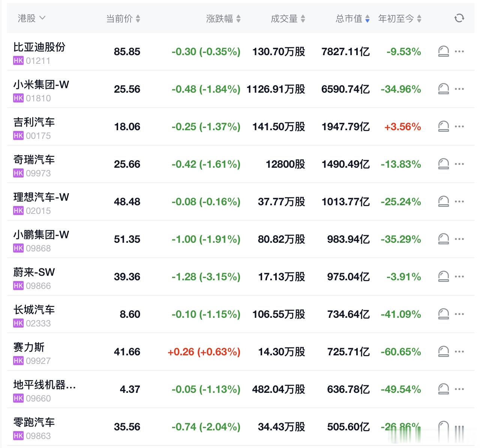Open 地平线机器… stock name
Image resolution: width=480 pixels, height=448 pixels.
click(x=45, y=385)
